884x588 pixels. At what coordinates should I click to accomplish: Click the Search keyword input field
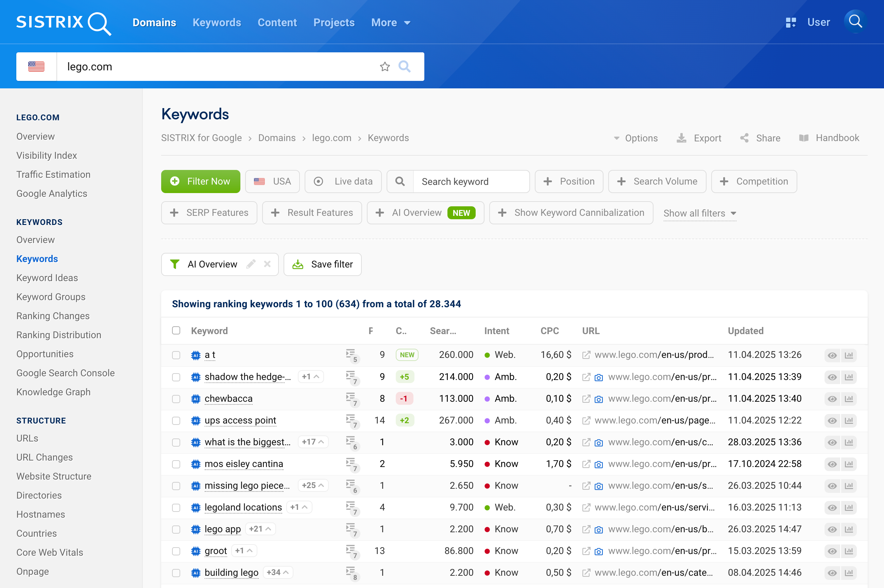471,181
